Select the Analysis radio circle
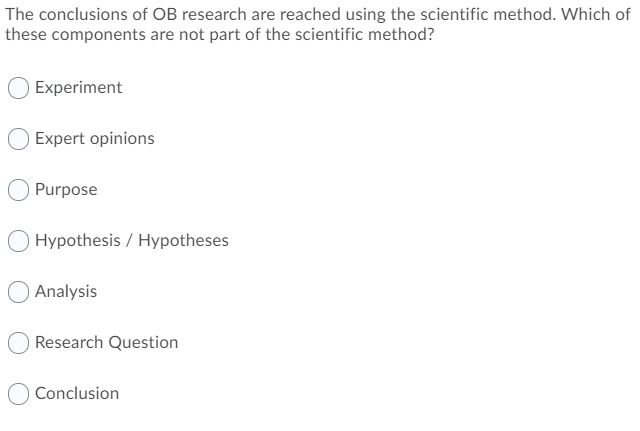The image size is (640, 431). 18,292
